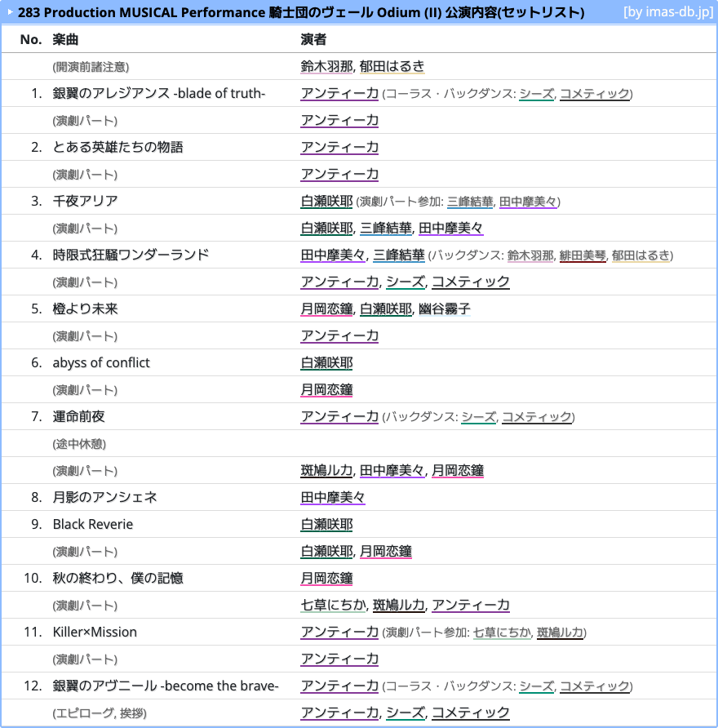Open シーズ link in the 銀翼のアヴニール row
This screenshot has width=718, height=728.
tap(537, 686)
